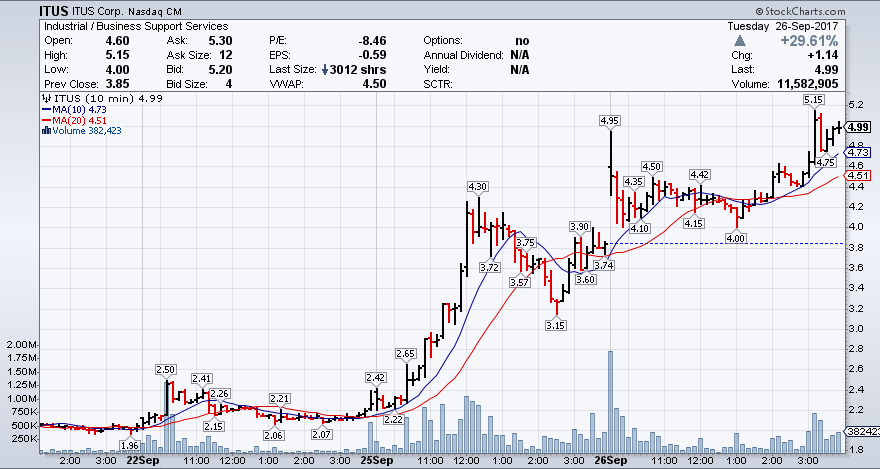The width and height of the screenshot is (880, 469).
Task: Click the red MA(20) legend line marker
Action: pos(45,120)
